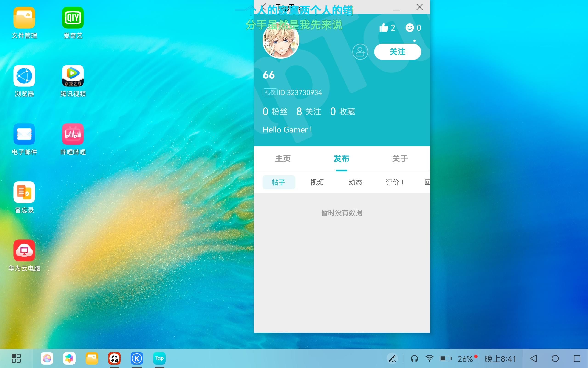Click the add-friend person icon
Image resolution: width=588 pixels, height=368 pixels.
coord(360,52)
